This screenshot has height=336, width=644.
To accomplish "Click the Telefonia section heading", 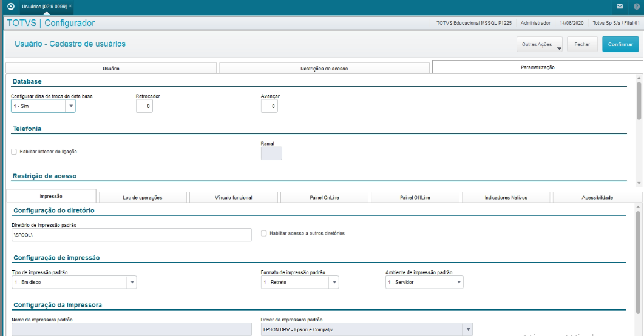I will [27, 129].
